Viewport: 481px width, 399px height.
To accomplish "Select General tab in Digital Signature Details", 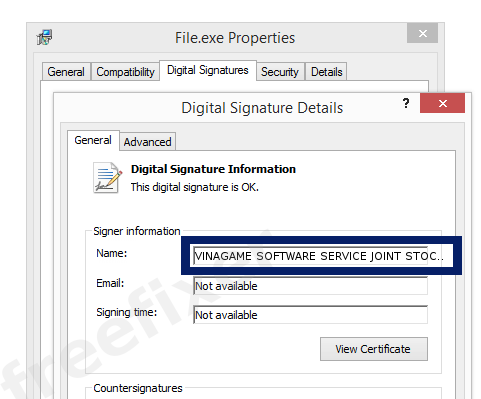I will [x=93, y=140].
